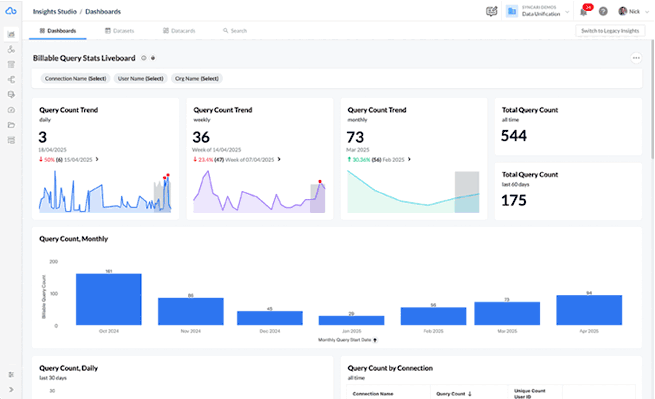This screenshot has width=655, height=399.
Task: Select the Insights chart icon in sidebar
Action: pyautogui.click(x=11, y=34)
